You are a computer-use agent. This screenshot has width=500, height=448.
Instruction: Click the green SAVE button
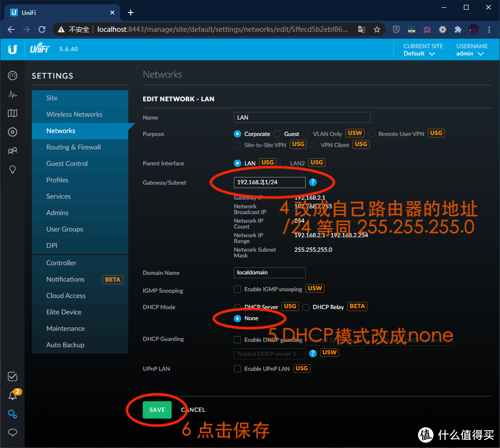pyautogui.click(x=157, y=410)
